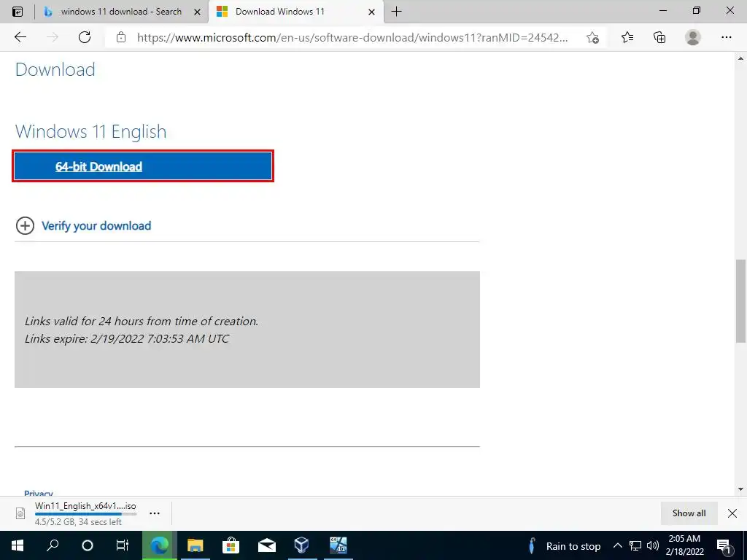Click the browser Back arrow
The width and height of the screenshot is (747, 560).
(x=20, y=37)
